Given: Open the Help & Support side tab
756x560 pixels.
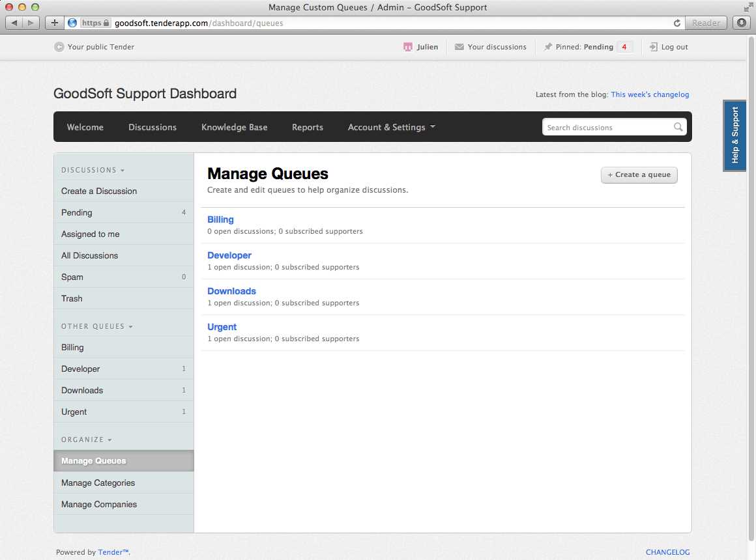Looking at the screenshot, I should pos(734,135).
